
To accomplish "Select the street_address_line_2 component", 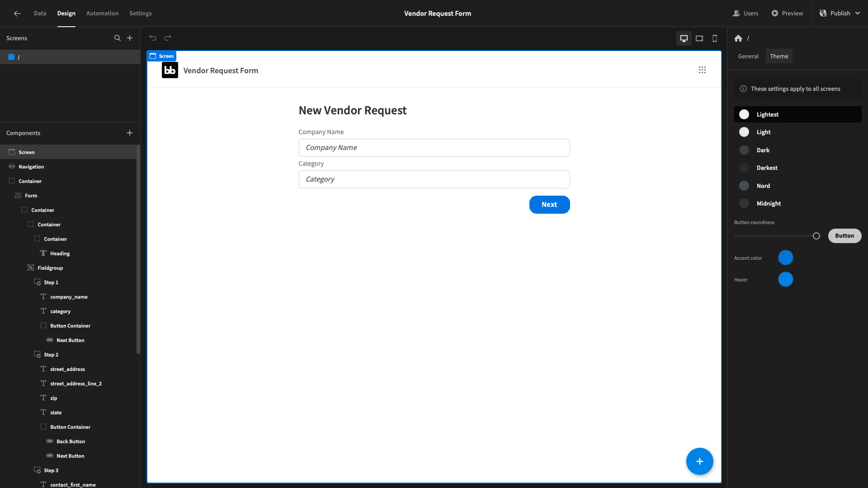I will 68,384.
